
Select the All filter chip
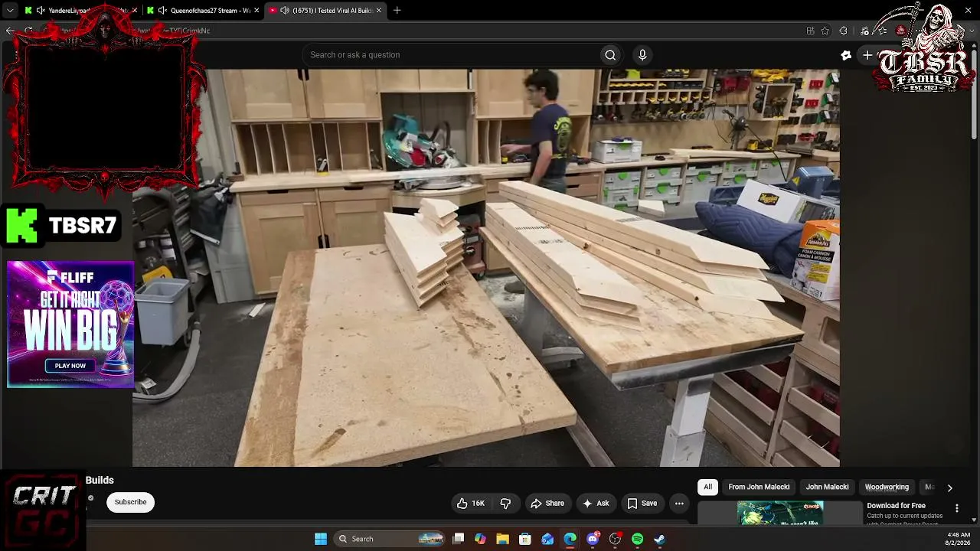tap(707, 487)
